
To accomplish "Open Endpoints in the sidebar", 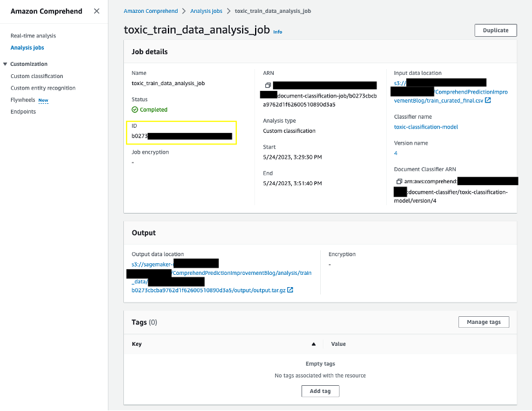I will click(x=23, y=112).
